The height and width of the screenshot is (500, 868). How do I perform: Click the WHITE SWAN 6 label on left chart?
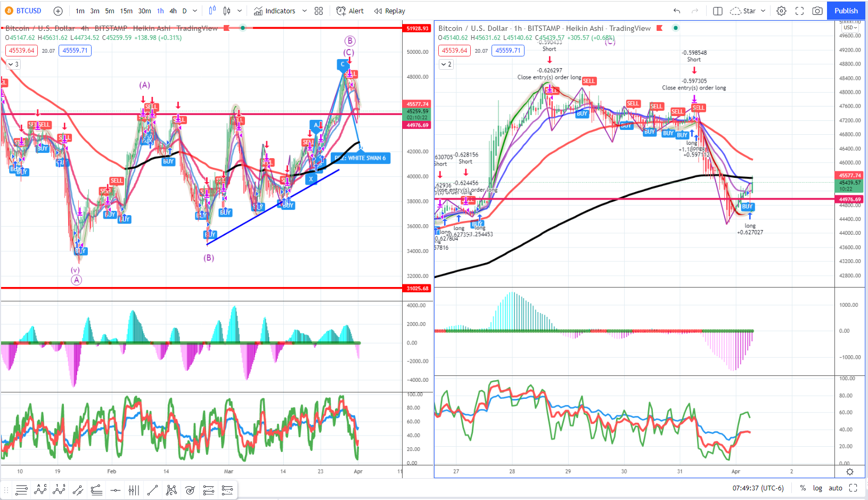point(361,158)
